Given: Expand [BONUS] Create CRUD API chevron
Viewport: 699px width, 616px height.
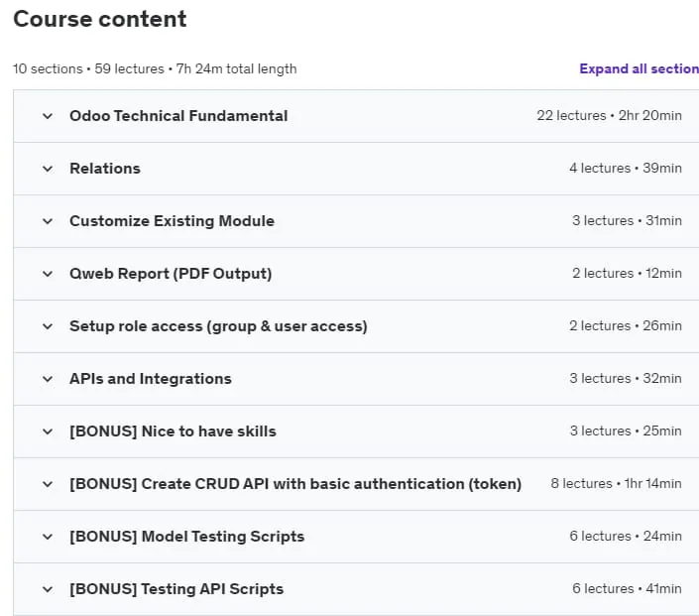Looking at the screenshot, I should pyautogui.click(x=48, y=484).
